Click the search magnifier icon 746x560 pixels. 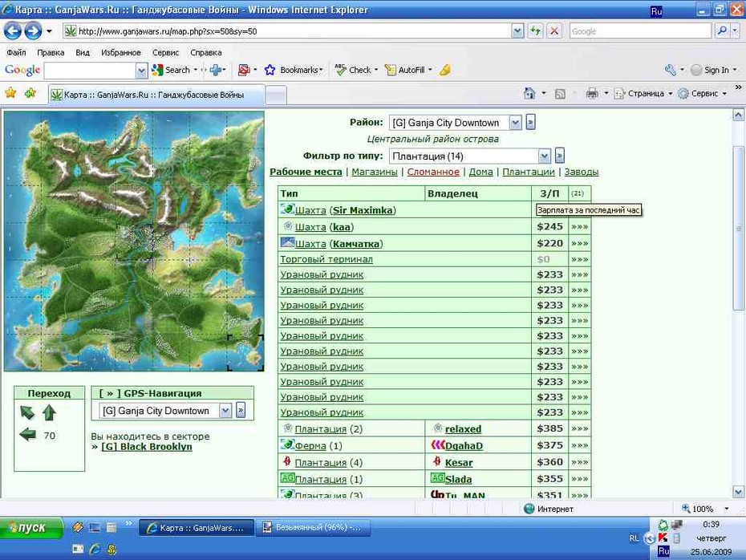pyautogui.click(x=722, y=31)
